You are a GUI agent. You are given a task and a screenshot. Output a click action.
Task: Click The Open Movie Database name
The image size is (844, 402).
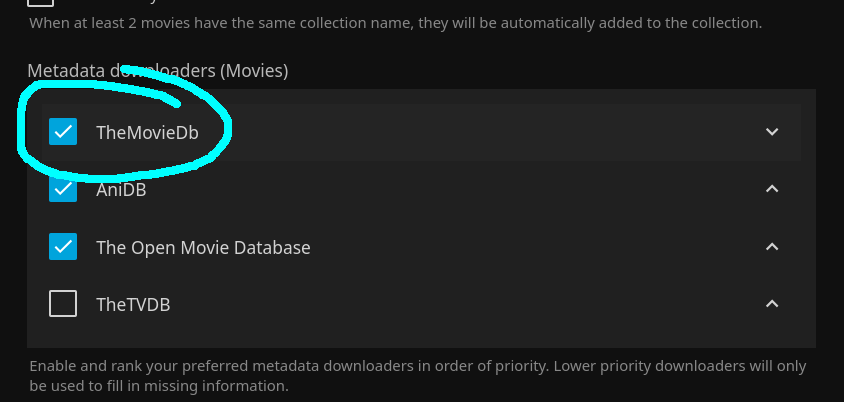point(203,247)
